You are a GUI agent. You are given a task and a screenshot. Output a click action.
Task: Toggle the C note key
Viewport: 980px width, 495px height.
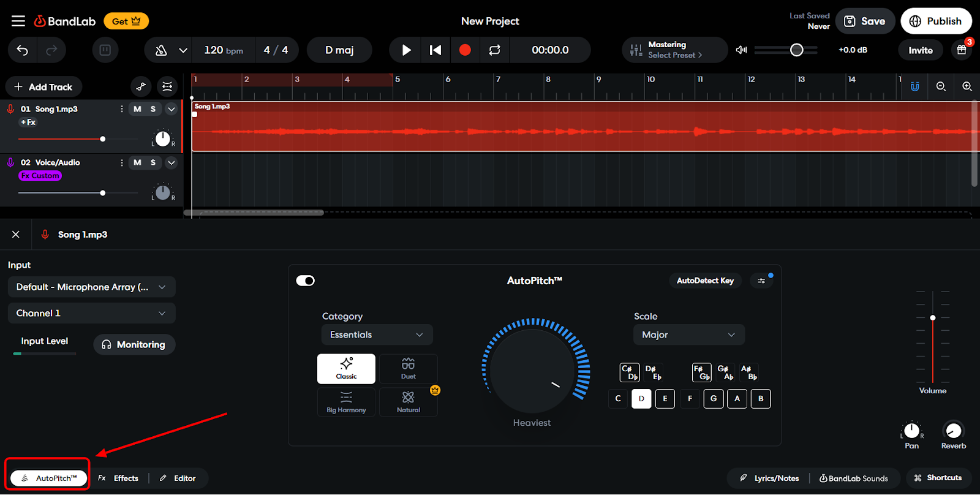[618, 399]
